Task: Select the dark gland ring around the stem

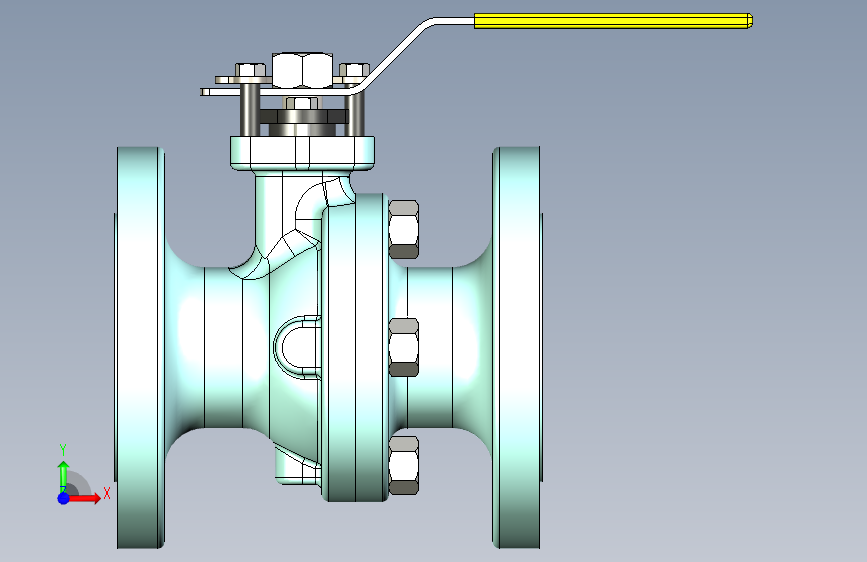Action: tap(303, 117)
